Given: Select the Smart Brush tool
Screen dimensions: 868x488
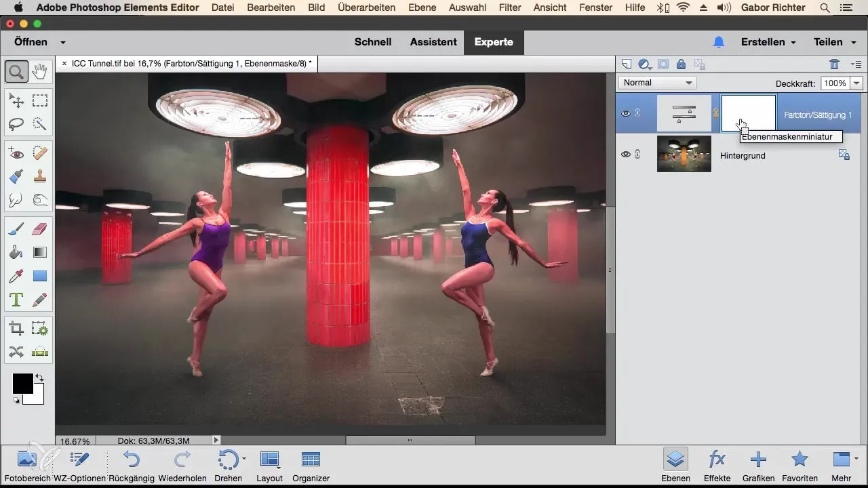Looking at the screenshot, I should coord(16,177).
